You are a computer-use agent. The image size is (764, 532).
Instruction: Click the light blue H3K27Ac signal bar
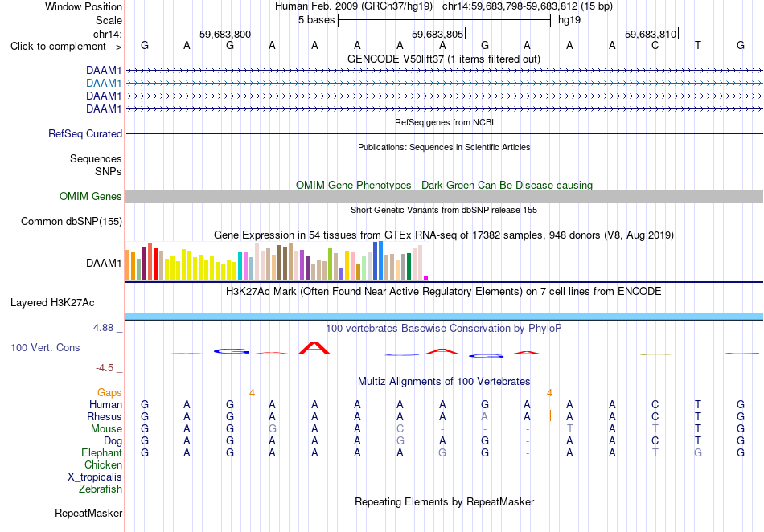coord(444,317)
